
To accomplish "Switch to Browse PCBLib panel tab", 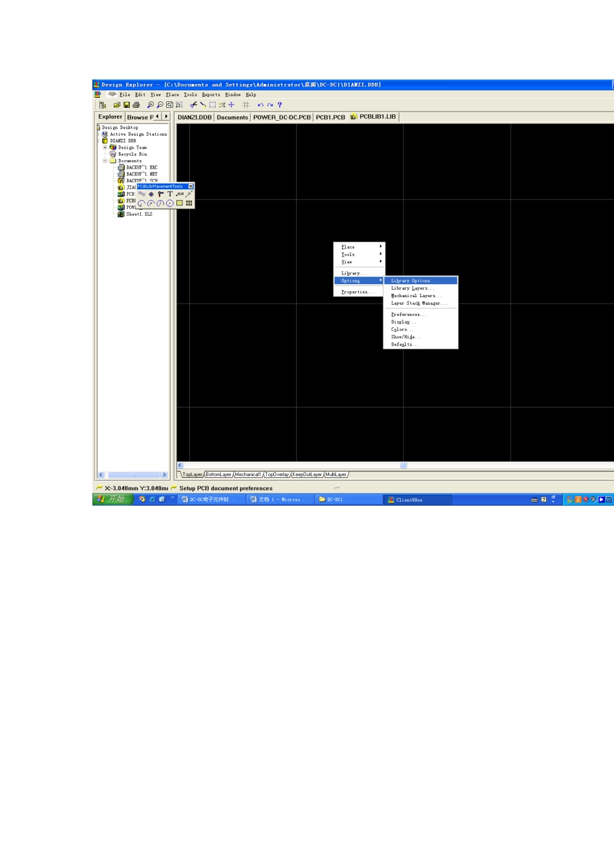I will pos(140,117).
